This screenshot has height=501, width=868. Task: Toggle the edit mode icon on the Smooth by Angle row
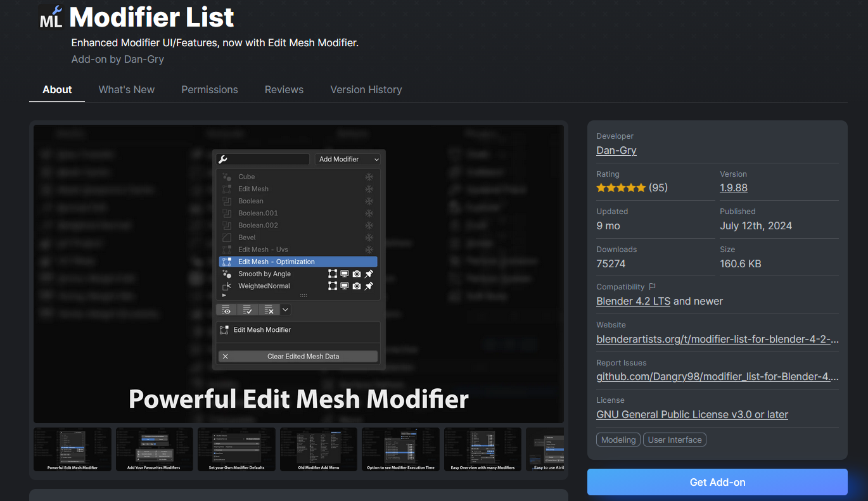333,274
